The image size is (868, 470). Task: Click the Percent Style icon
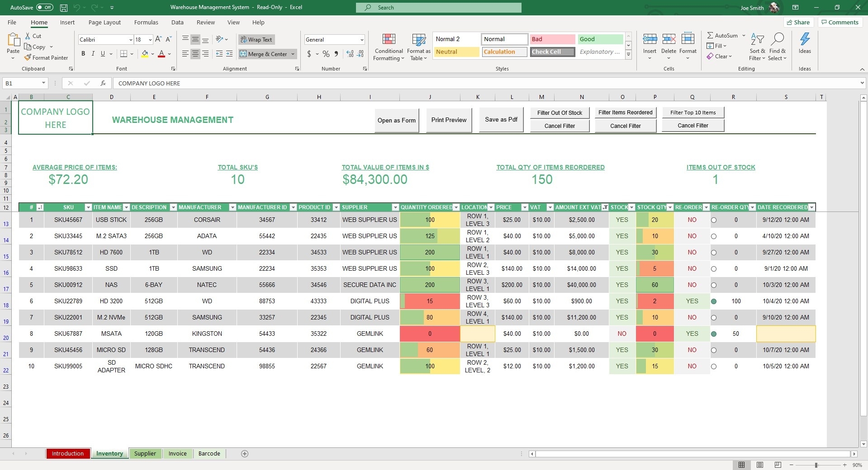pyautogui.click(x=326, y=54)
